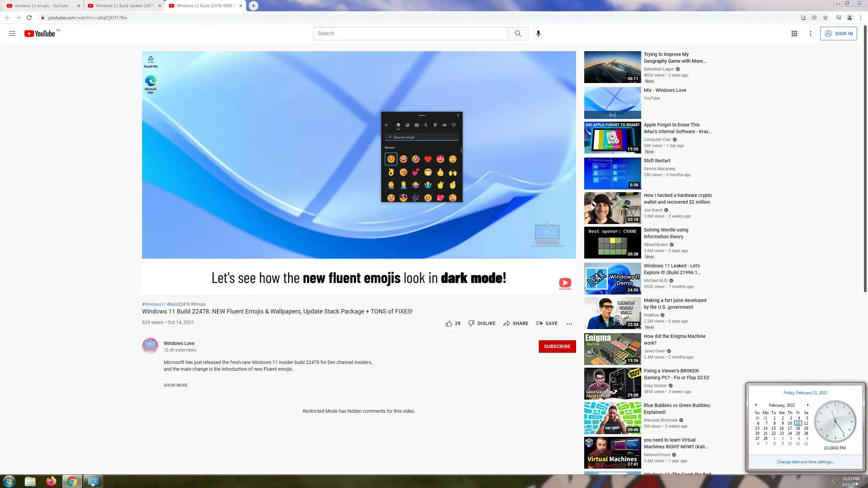
Task: Click the YouTube search input field
Action: pyautogui.click(x=410, y=33)
